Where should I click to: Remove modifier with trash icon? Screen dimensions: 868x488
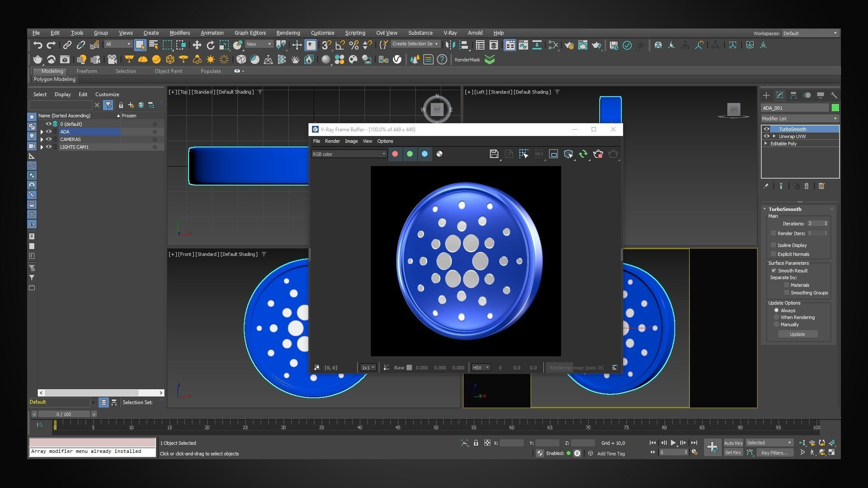pyautogui.click(x=807, y=186)
